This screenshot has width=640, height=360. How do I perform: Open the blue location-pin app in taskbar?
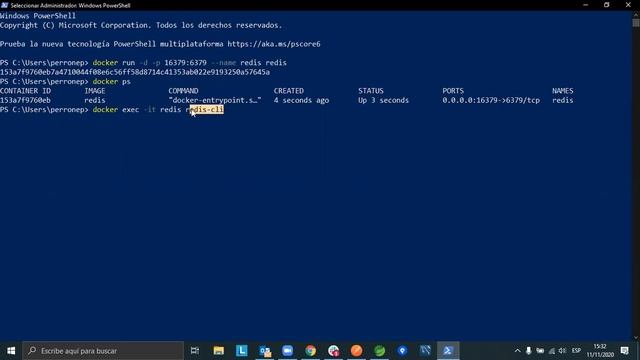pyautogui.click(x=402, y=351)
